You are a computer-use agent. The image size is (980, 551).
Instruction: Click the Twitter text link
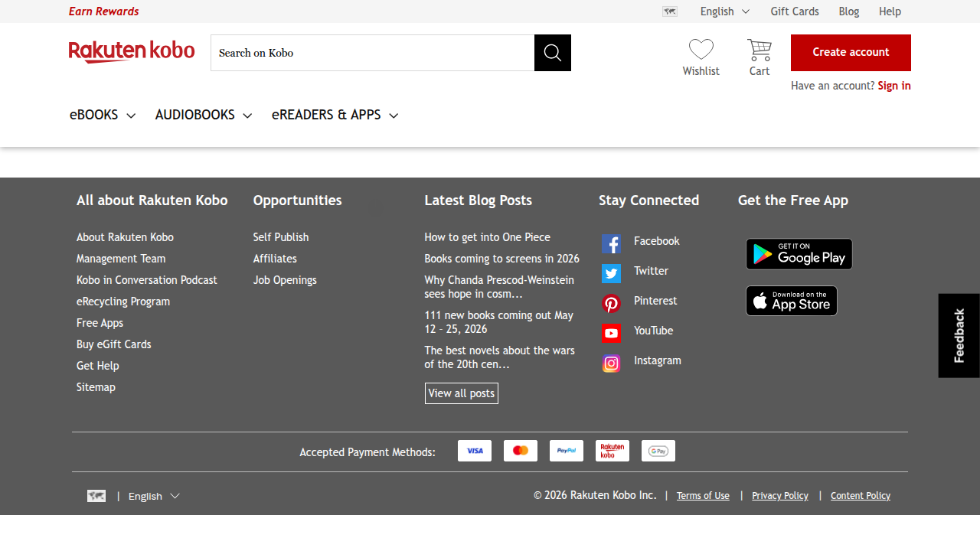pyautogui.click(x=652, y=271)
